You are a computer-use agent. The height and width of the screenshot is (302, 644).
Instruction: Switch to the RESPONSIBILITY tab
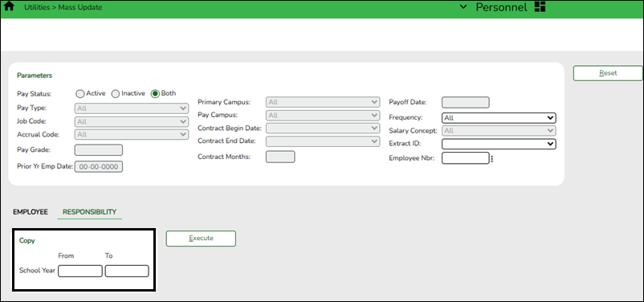tap(90, 212)
